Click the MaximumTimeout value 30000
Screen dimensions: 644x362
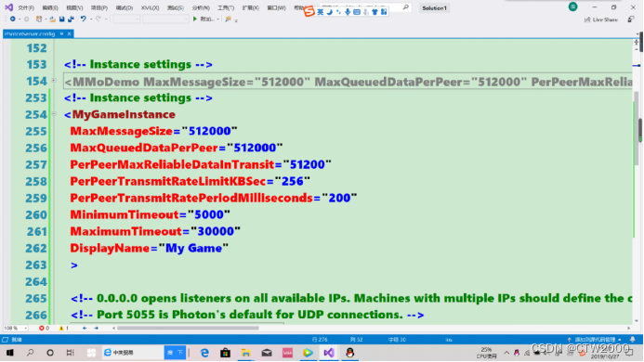[x=216, y=231]
